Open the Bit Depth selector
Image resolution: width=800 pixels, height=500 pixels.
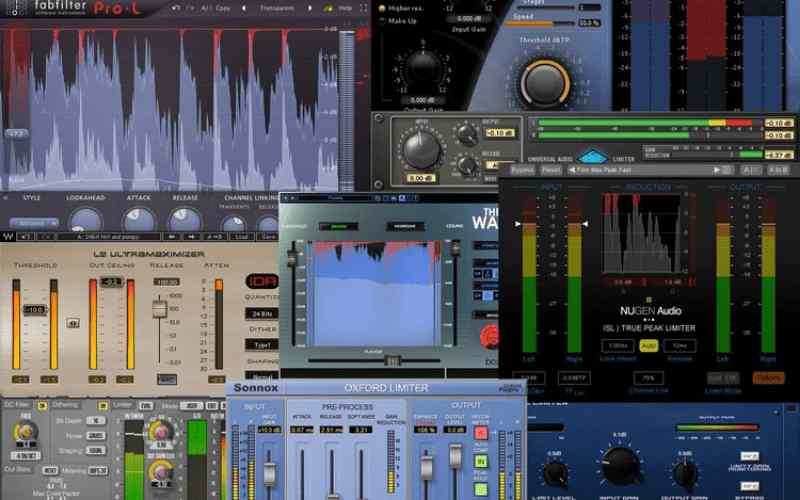(95, 421)
